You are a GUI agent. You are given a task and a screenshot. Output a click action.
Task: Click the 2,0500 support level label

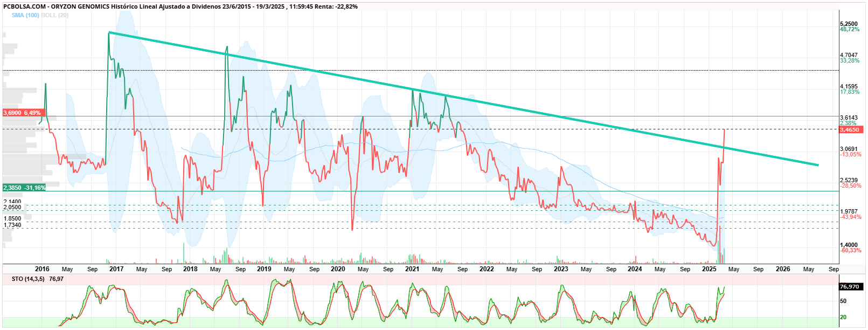(x=12, y=208)
